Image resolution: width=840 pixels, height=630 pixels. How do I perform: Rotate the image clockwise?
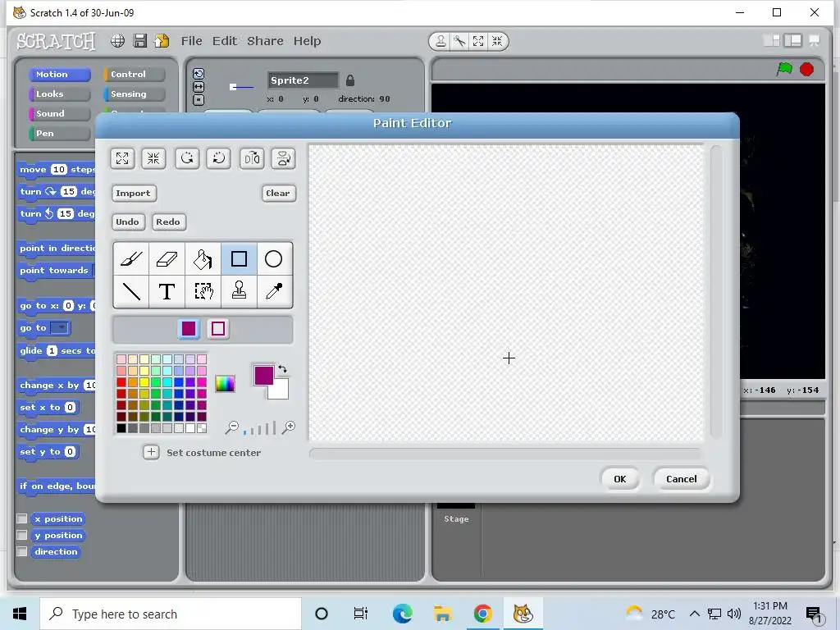pos(218,158)
